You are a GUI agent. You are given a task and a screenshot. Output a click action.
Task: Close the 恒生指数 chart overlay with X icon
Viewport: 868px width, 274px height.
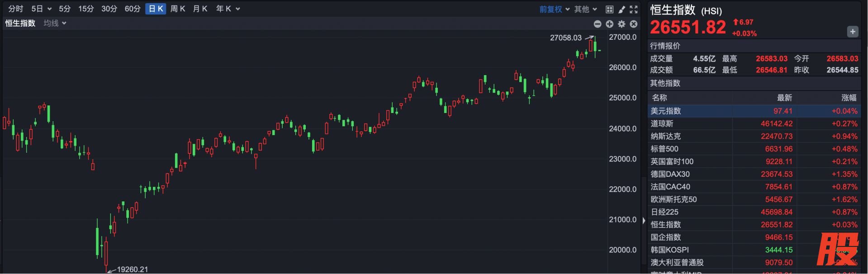[x=634, y=24]
